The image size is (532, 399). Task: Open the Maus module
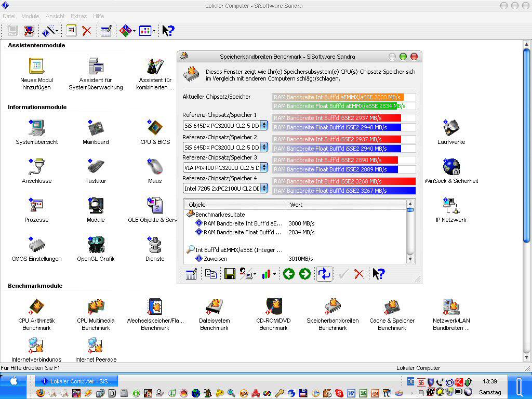point(155,170)
